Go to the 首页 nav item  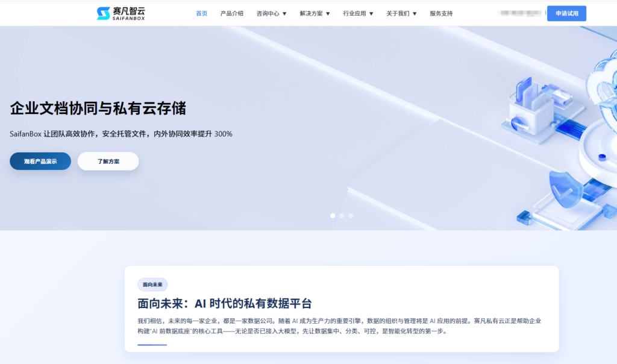point(202,13)
